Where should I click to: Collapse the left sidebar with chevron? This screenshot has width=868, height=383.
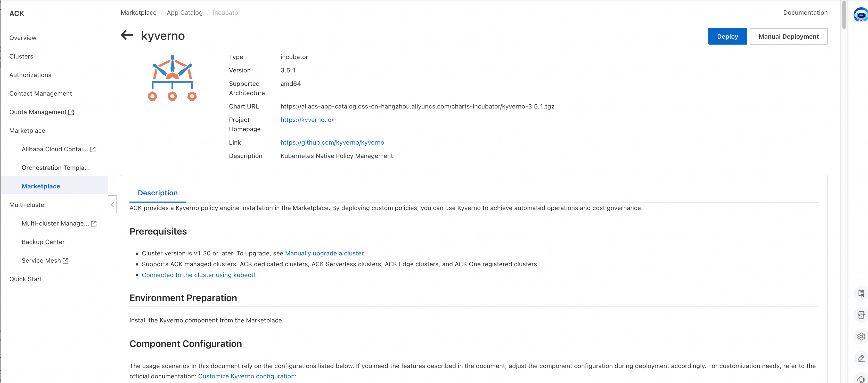[112, 204]
